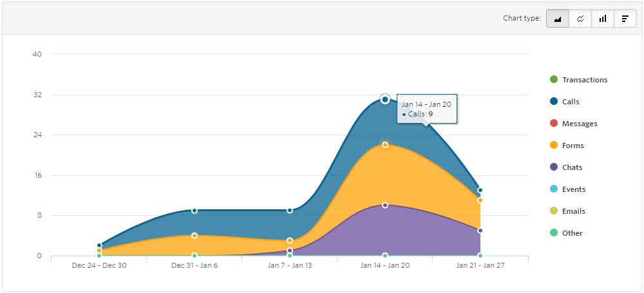Switch to the line chart type icon
This screenshot has width=644, height=293.
[580, 19]
